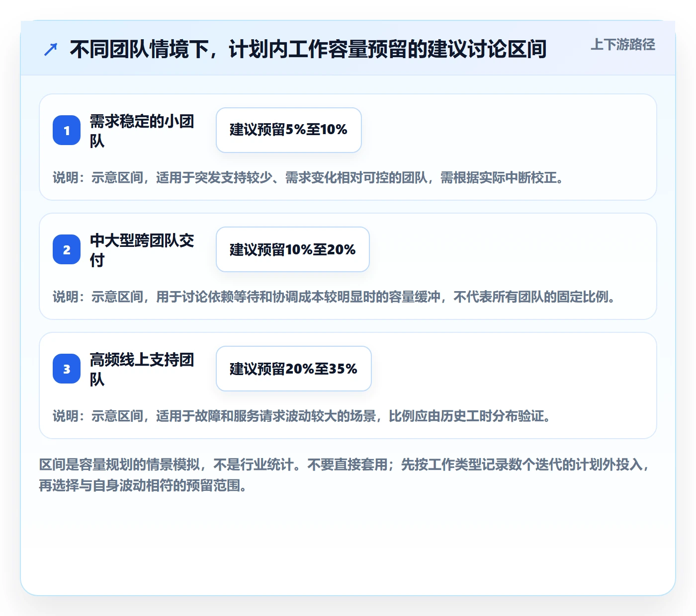Click the main title 不同团队情境下 heading
This screenshot has width=696, height=616.
pos(308,49)
